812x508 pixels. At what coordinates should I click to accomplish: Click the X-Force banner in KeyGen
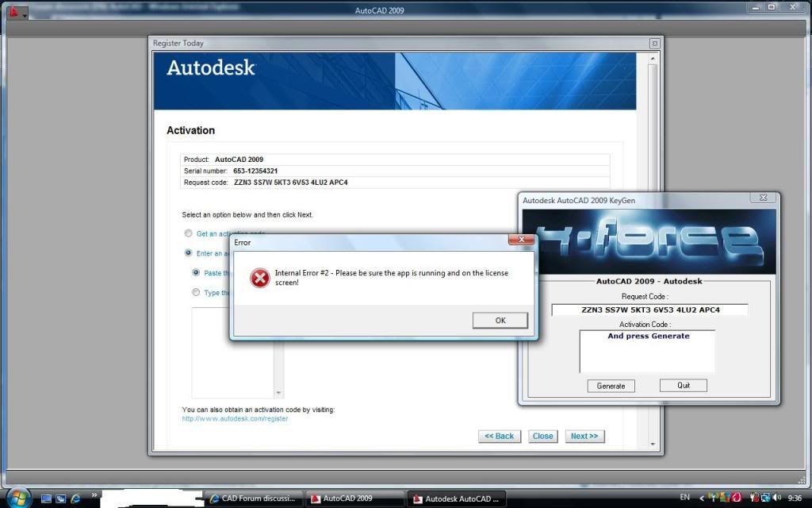pyautogui.click(x=649, y=241)
